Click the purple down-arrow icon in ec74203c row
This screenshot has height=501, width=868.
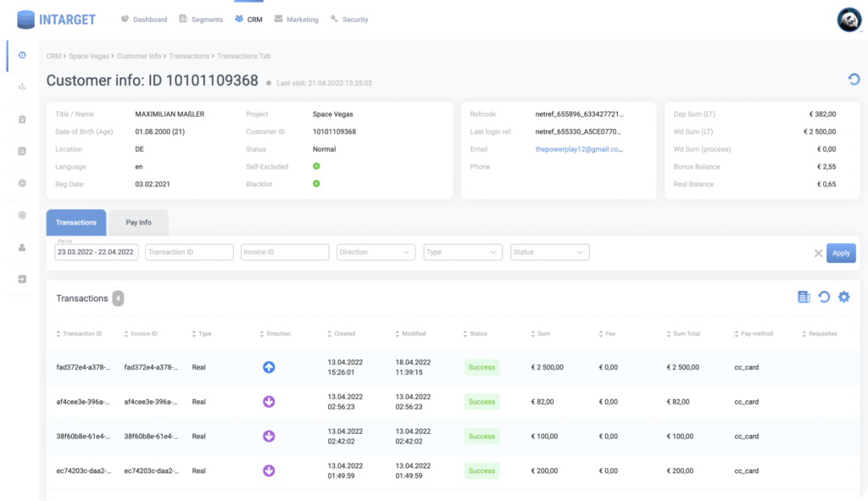(269, 470)
